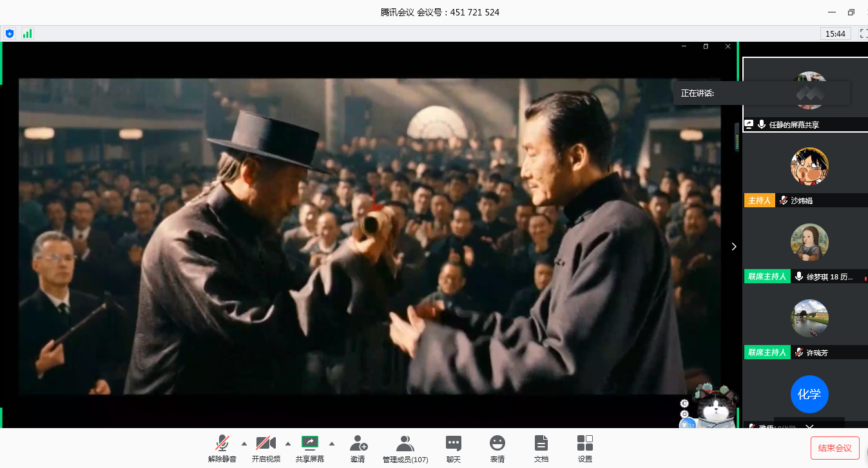Viewport: 868px width, 468px height.
Task: Open the 聊天 chat panel
Action: click(454, 449)
